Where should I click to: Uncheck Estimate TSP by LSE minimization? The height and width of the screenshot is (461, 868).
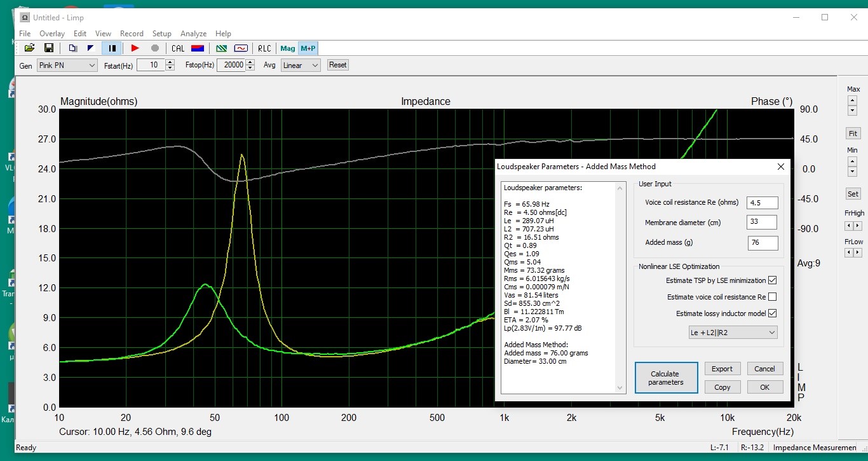coord(772,280)
